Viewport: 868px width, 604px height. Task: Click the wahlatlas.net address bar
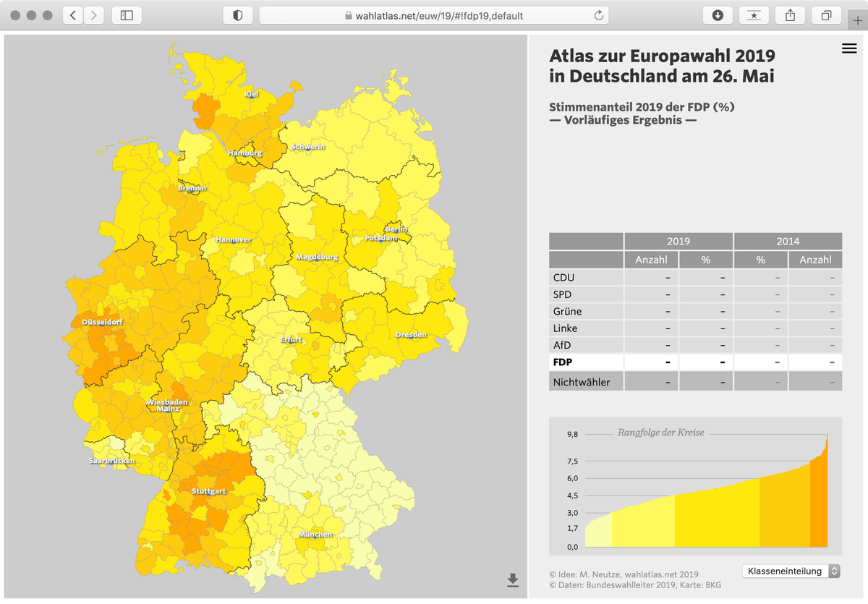[433, 15]
